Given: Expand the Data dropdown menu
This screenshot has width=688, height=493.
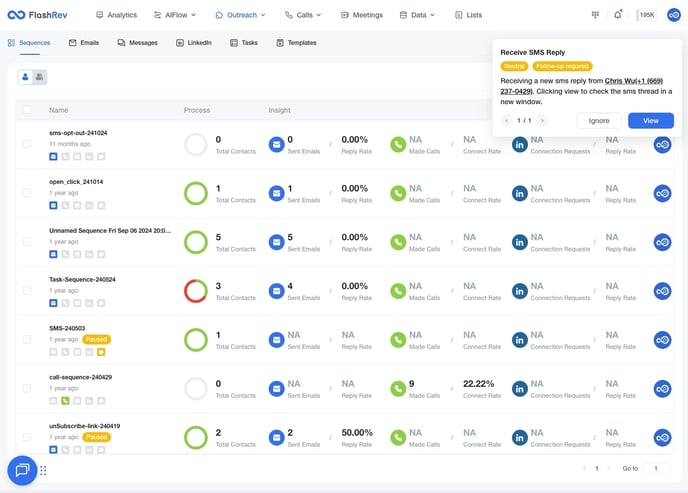Looking at the screenshot, I should coord(418,15).
